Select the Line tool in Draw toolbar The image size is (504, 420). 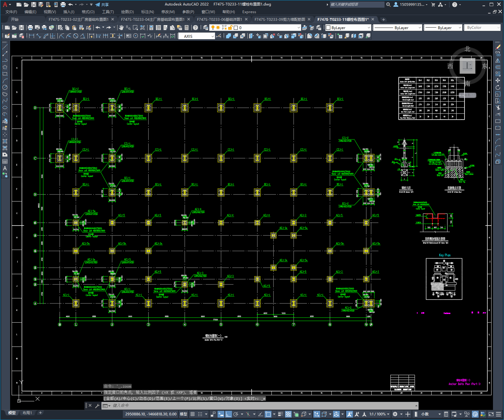5,47
